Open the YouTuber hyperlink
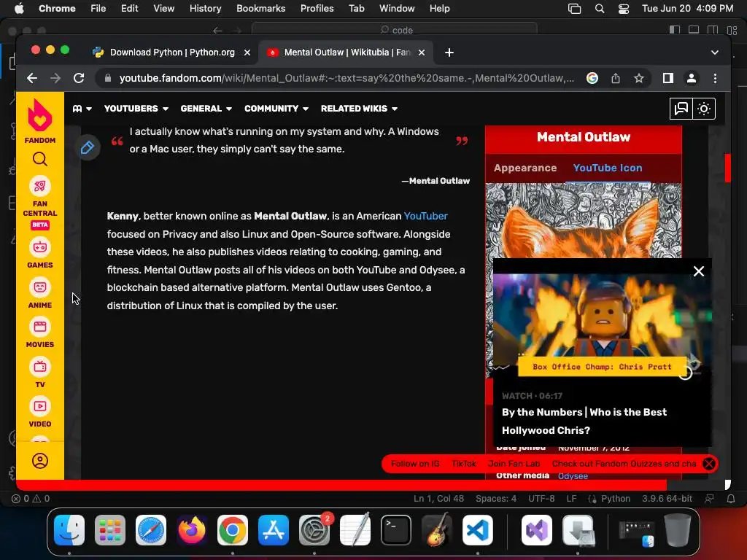The image size is (747, 560). tap(425, 216)
